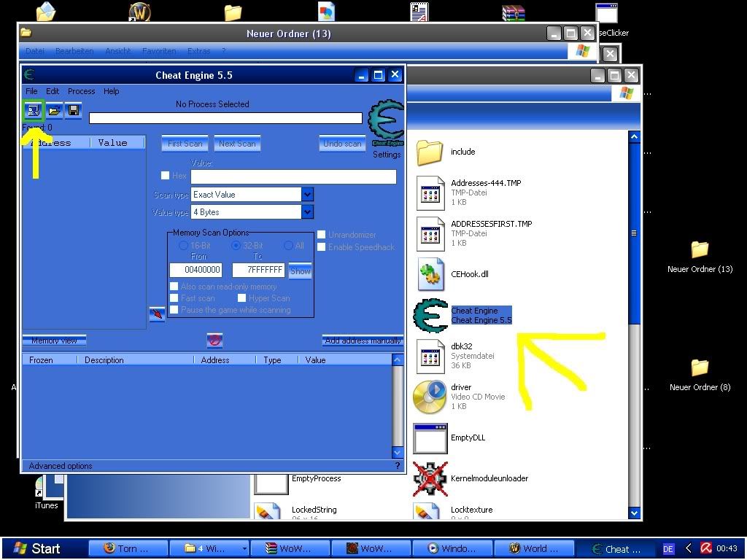Screen dimensions: 747x560
Task: Select the Addresses-444.TMP file icon
Action: point(430,192)
